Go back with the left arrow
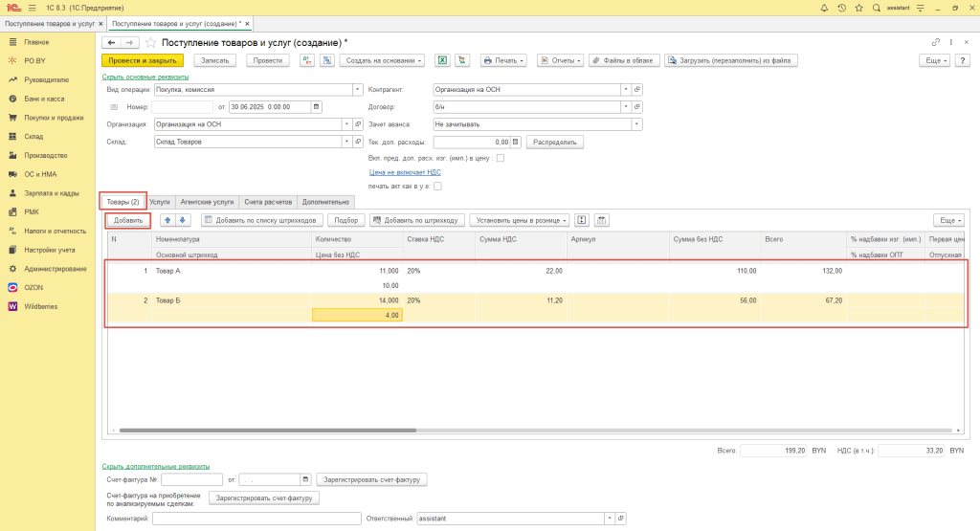The width and height of the screenshot is (980, 531). [x=111, y=42]
